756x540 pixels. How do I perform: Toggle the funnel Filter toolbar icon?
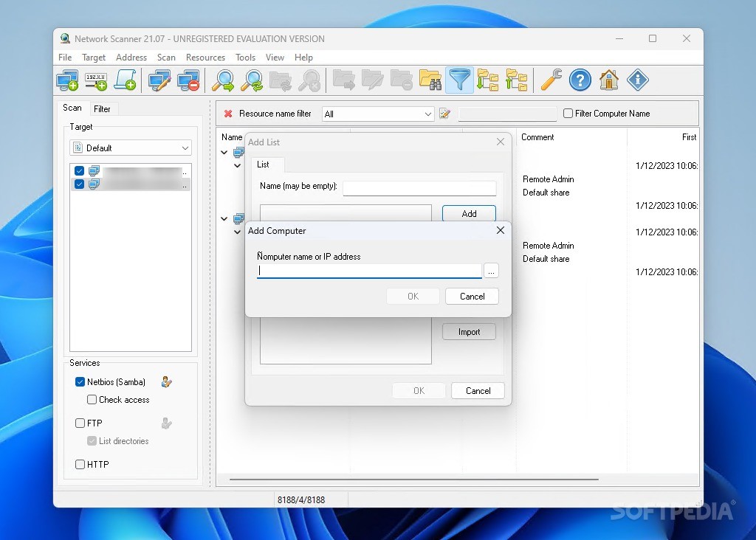tap(459, 80)
